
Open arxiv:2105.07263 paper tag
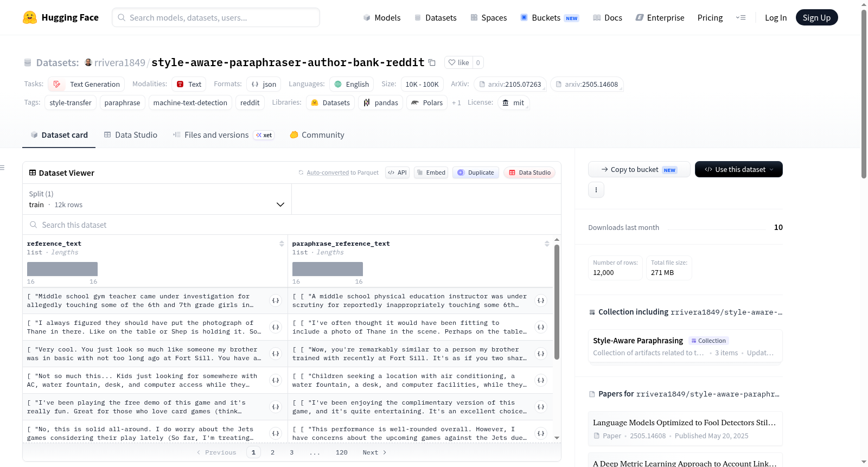[510, 84]
